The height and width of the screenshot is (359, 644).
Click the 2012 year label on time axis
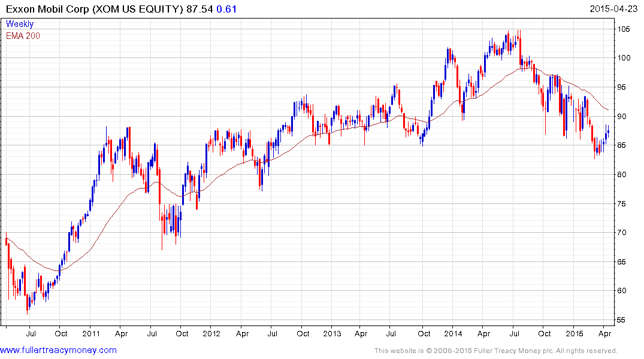211,333
